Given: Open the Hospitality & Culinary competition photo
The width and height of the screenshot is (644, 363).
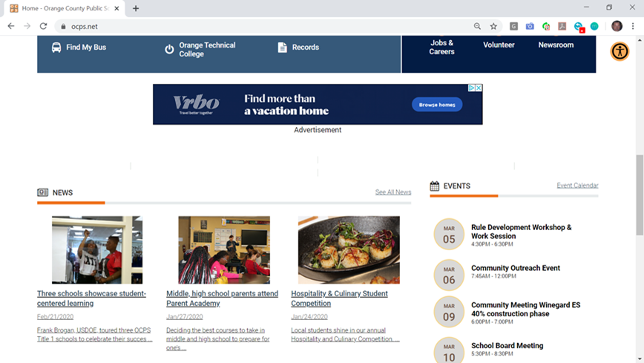Looking at the screenshot, I should point(349,250).
